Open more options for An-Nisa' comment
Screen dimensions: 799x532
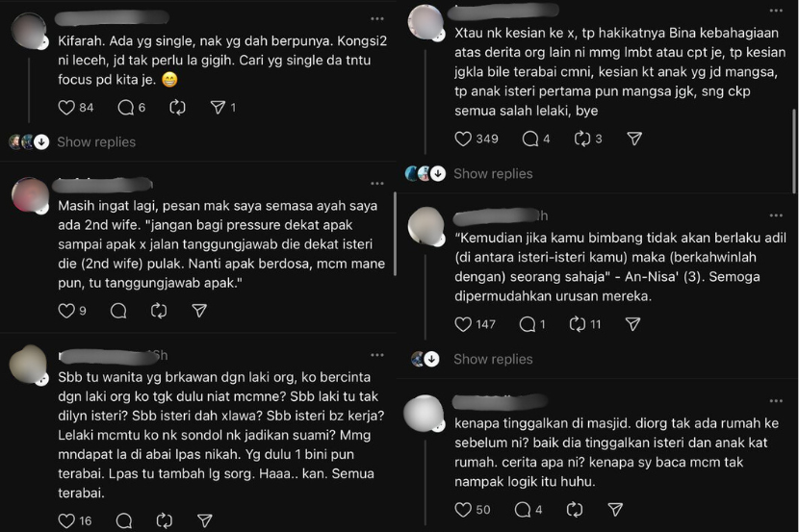coord(776,215)
